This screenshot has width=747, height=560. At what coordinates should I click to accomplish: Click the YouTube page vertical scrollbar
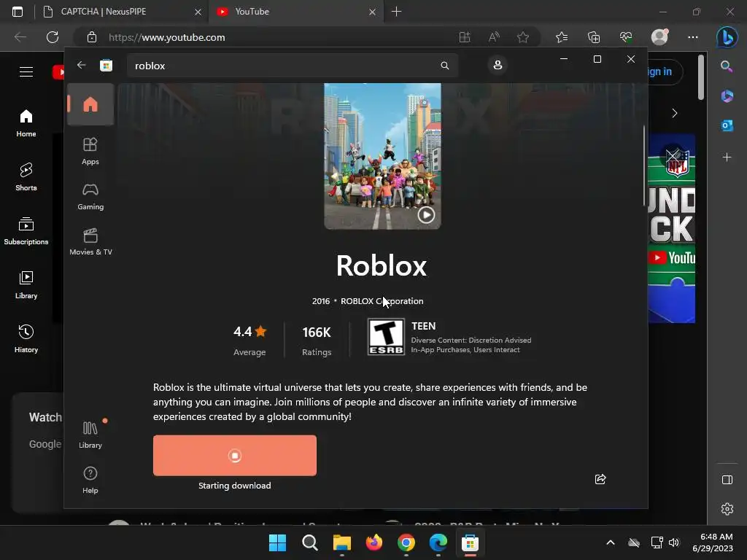click(x=700, y=77)
